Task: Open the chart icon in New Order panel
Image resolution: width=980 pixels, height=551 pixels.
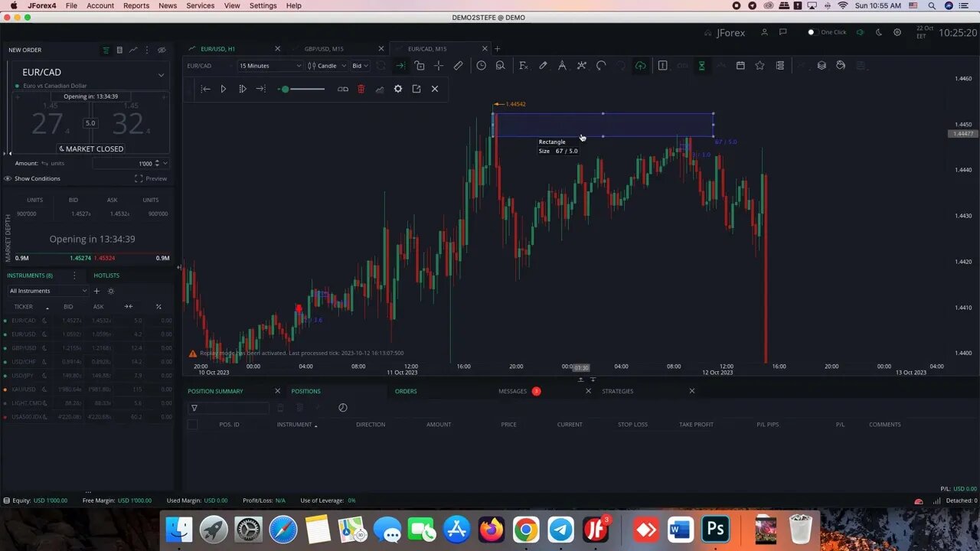Action: point(133,50)
